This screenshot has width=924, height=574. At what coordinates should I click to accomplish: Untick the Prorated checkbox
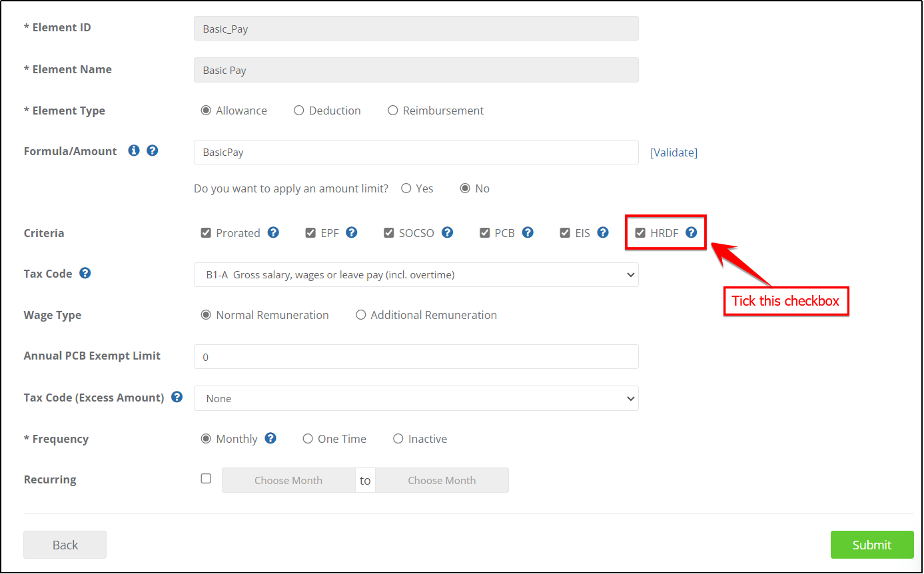point(206,233)
